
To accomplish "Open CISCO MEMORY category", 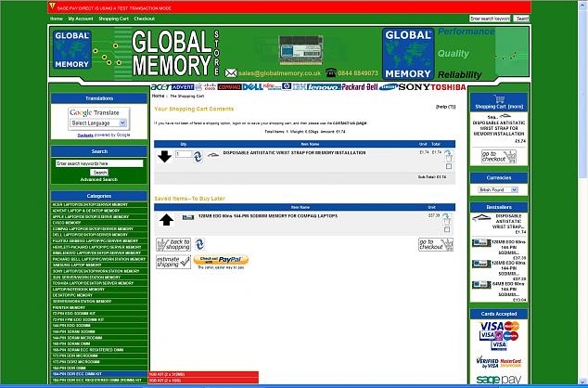I will pyautogui.click(x=99, y=223).
